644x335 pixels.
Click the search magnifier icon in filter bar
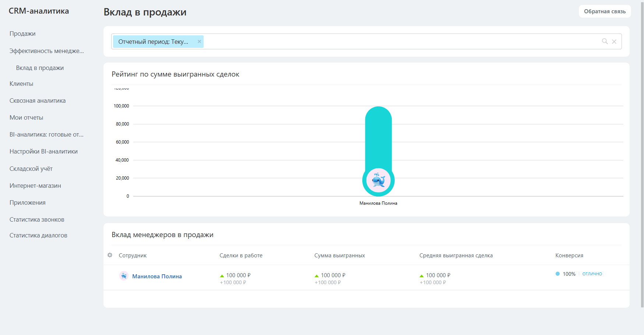point(605,41)
